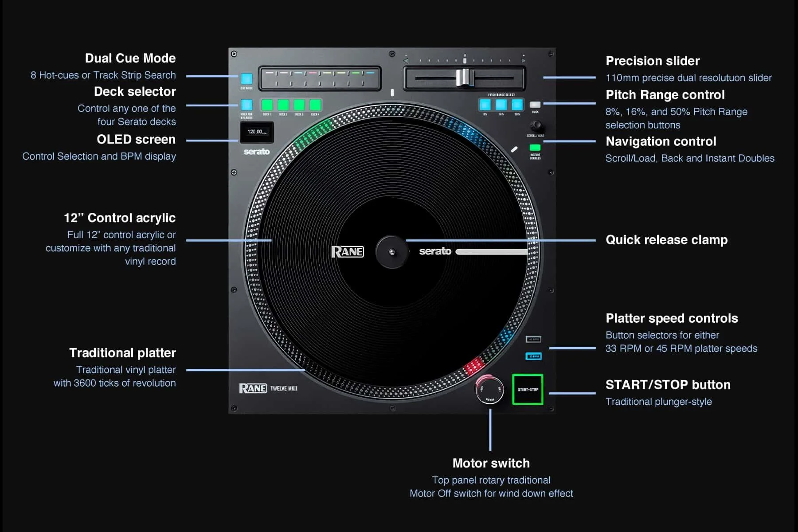Select the green Deck 4 button
798x532 pixels.
coord(315,105)
